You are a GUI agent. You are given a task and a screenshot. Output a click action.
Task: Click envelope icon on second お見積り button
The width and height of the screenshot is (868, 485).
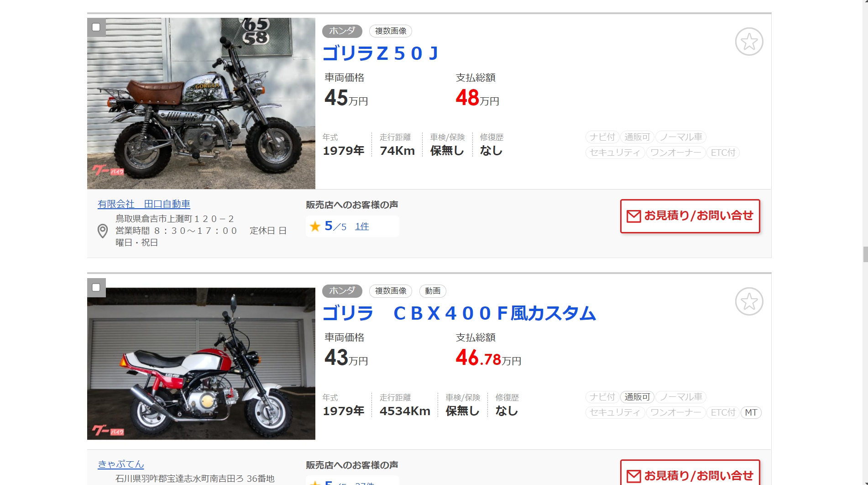pos(633,476)
